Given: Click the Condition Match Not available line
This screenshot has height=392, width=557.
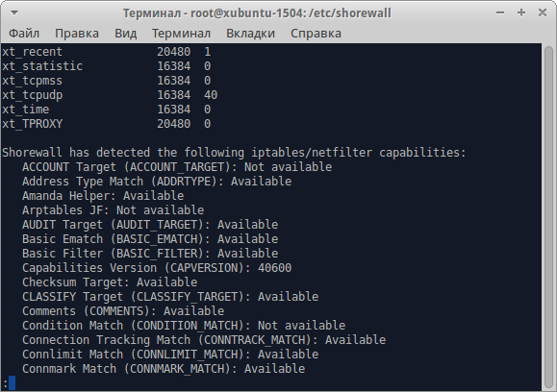Looking at the screenshot, I should pyautogui.click(x=184, y=326).
